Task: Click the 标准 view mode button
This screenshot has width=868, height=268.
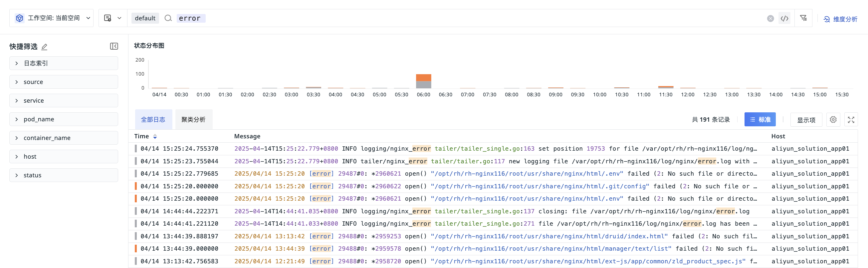Action: click(x=760, y=119)
